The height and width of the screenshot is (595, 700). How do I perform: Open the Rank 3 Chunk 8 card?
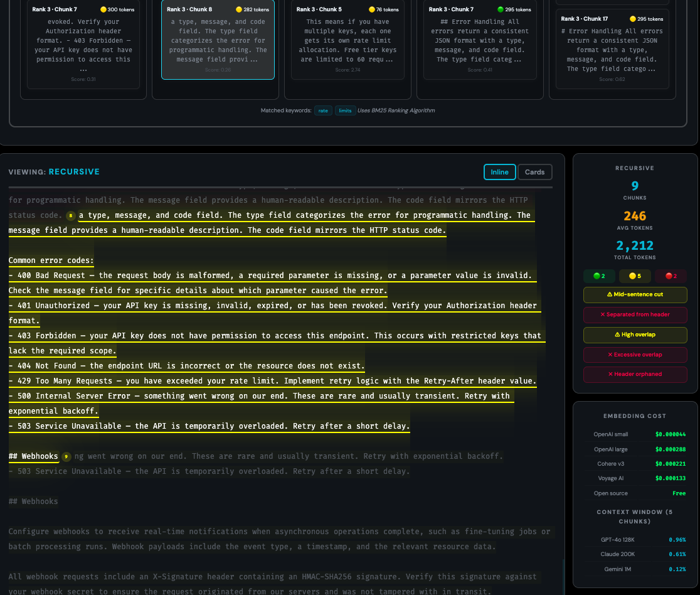pyautogui.click(x=218, y=40)
